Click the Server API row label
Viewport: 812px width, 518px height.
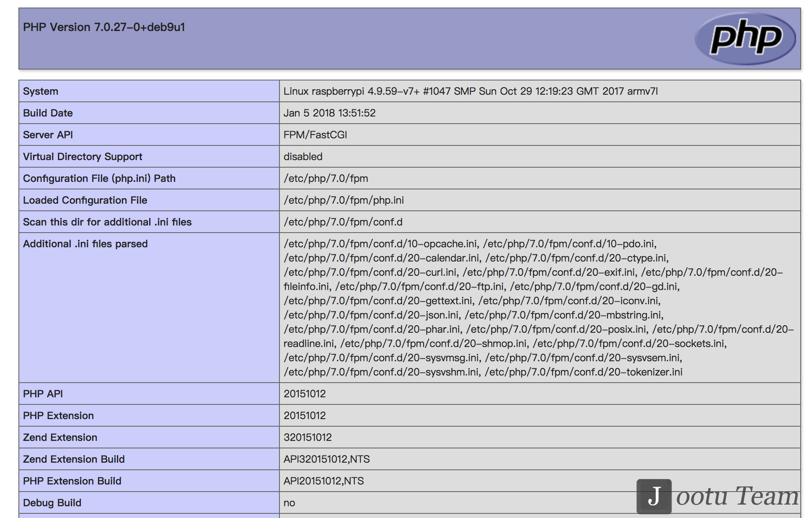click(48, 135)
